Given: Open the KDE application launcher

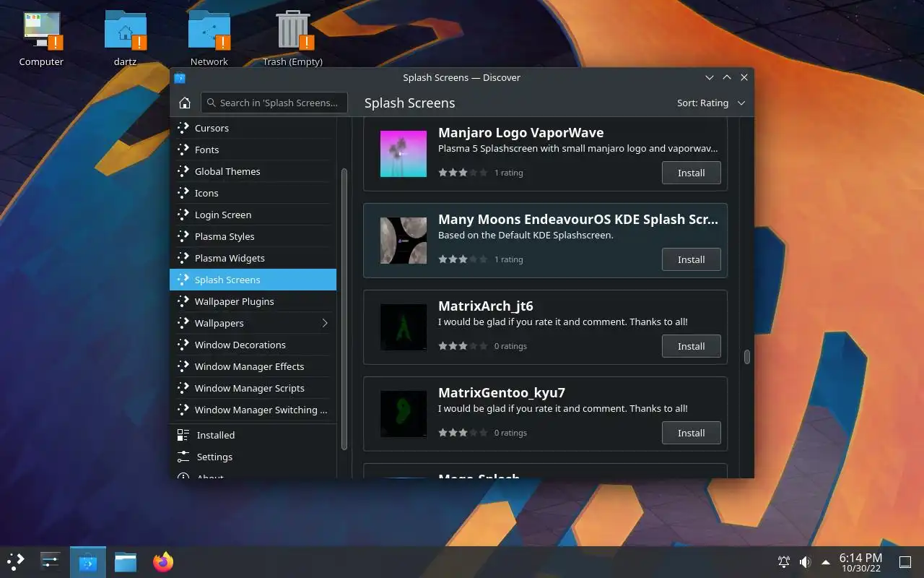Looking at the screenshot, I should click(15, 561).
